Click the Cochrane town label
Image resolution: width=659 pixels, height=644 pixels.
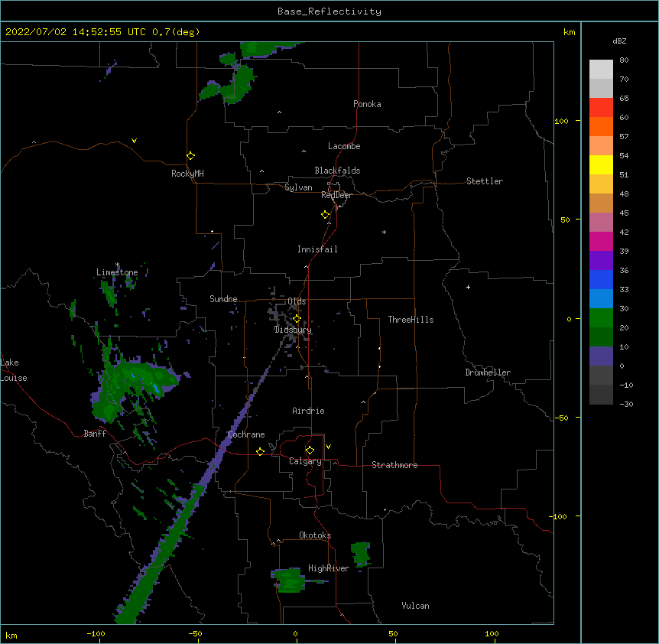(x=246, y=434)
